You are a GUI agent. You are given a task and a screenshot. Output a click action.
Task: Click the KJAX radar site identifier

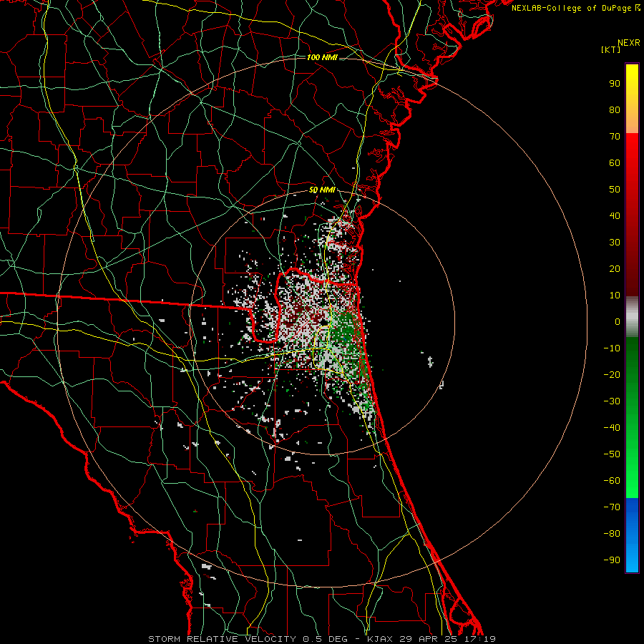[380, 639]
